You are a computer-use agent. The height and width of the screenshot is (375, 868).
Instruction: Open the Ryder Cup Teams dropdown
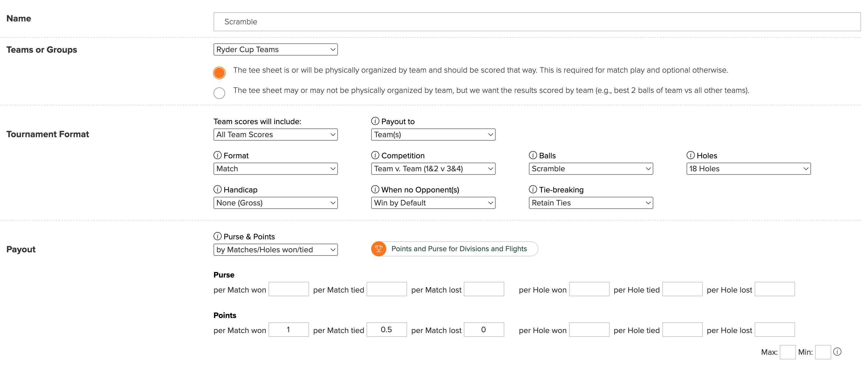pos(276,49)
